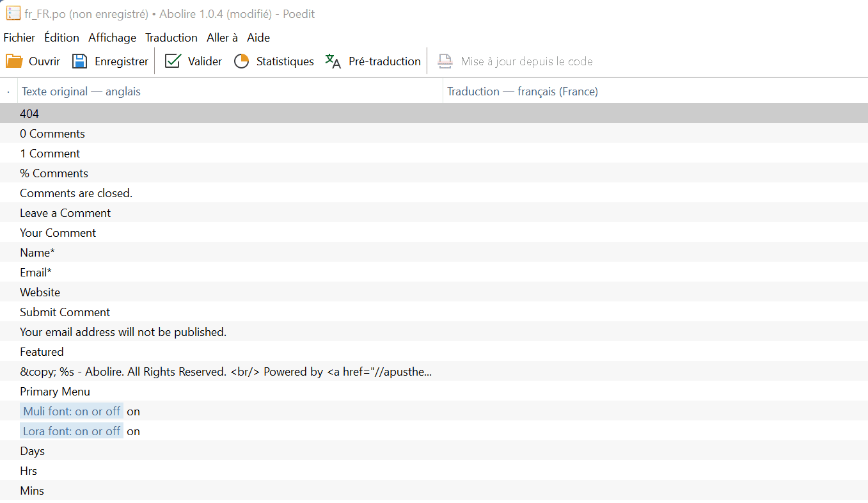Open the Aide menu
868x503 pixels.
click(x=258, y=38)
